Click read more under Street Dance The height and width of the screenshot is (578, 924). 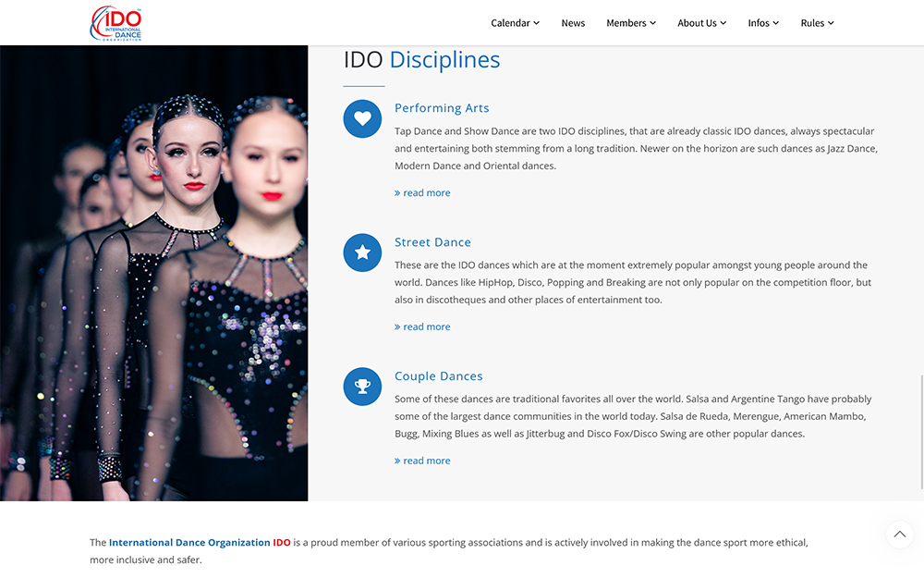click(422, 326)
